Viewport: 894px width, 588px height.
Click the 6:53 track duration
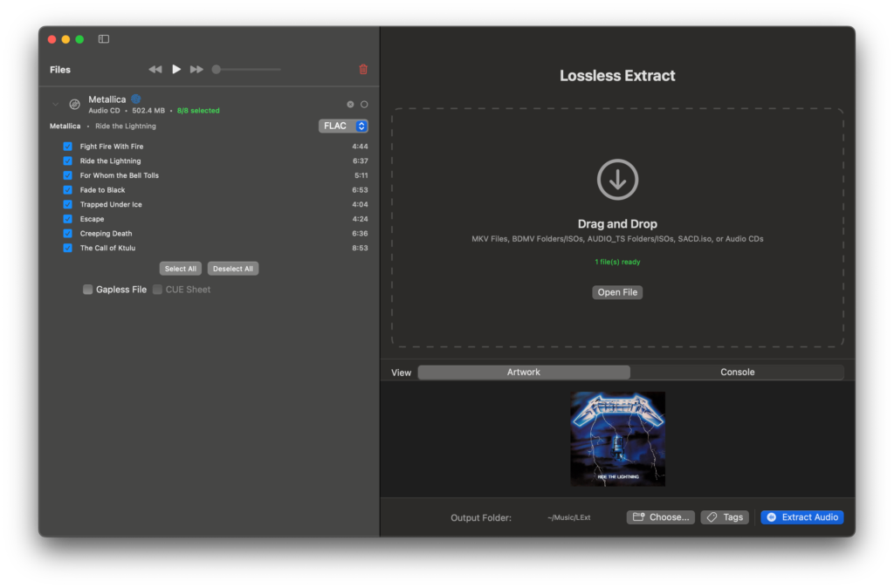tap(360, 189)
